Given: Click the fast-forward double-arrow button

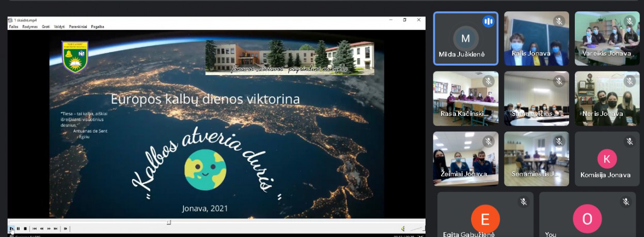Looking at the screenshot, I should click(x=49, y=228).
